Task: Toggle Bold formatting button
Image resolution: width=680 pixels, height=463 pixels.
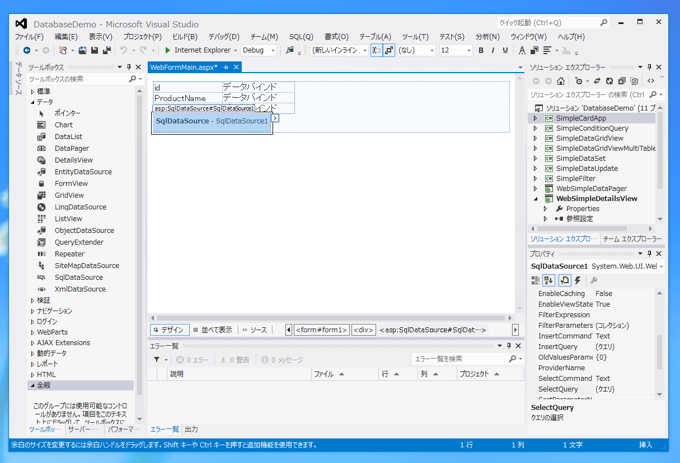Action: (481, 50)
